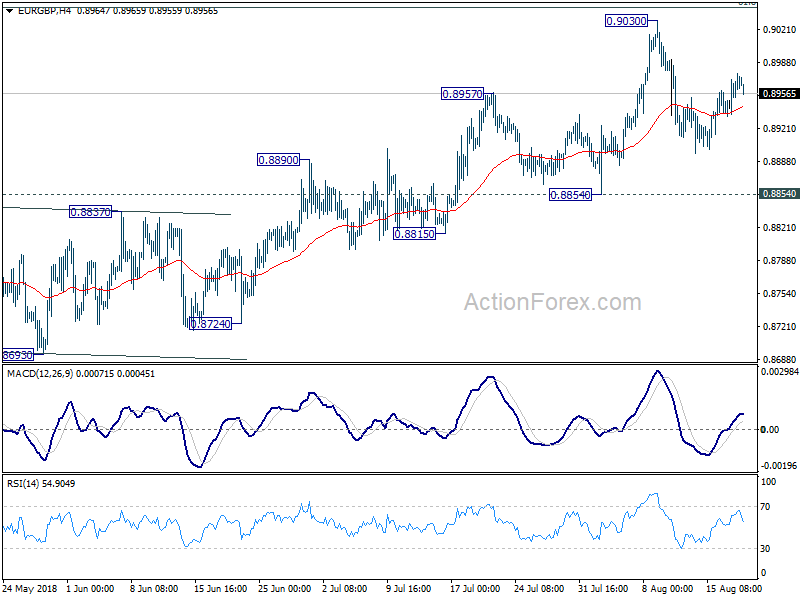Click current price tag 0.89565 on axis
This screenshot has width=800, height=600.
click(x=779, y=94)
